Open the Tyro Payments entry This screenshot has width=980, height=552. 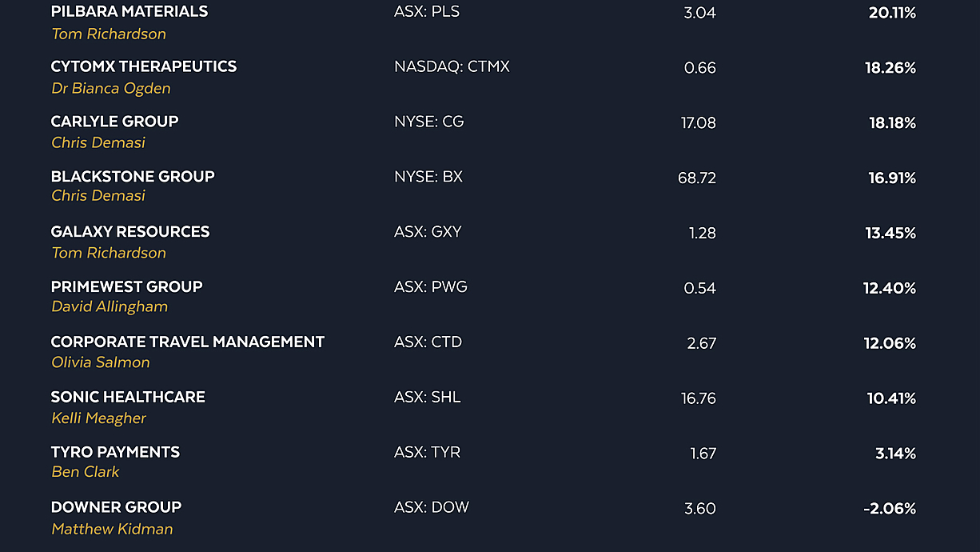click(115, 453)
